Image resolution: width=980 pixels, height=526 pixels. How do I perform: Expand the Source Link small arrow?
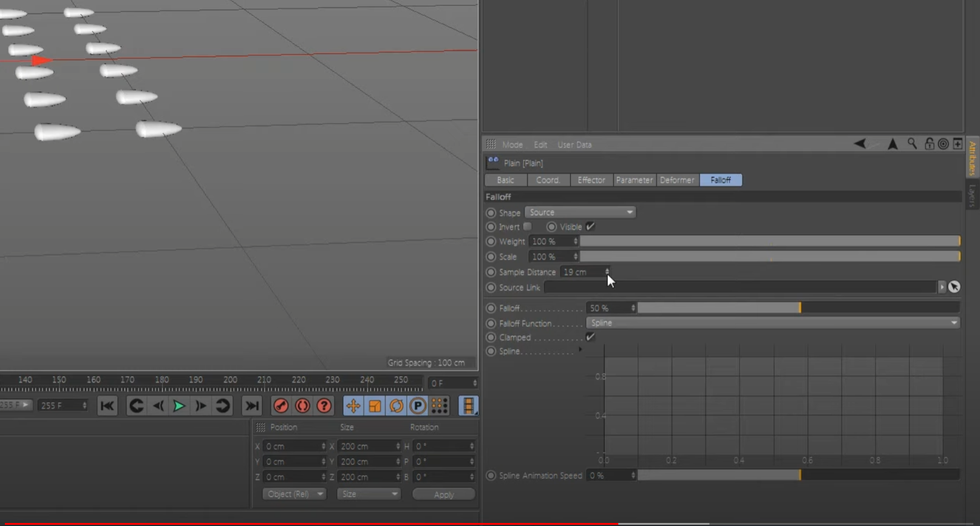pyautogui.click(x=942, y=287)
